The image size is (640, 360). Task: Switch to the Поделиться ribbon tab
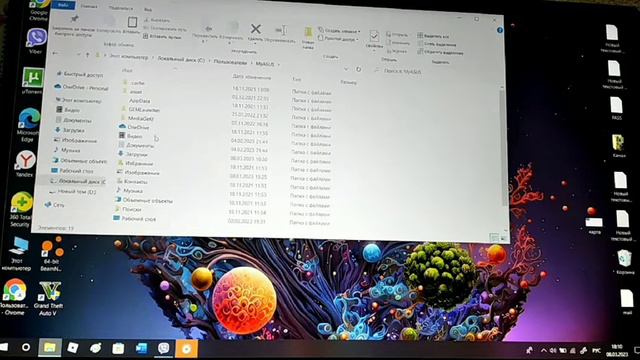pos(120,8)
